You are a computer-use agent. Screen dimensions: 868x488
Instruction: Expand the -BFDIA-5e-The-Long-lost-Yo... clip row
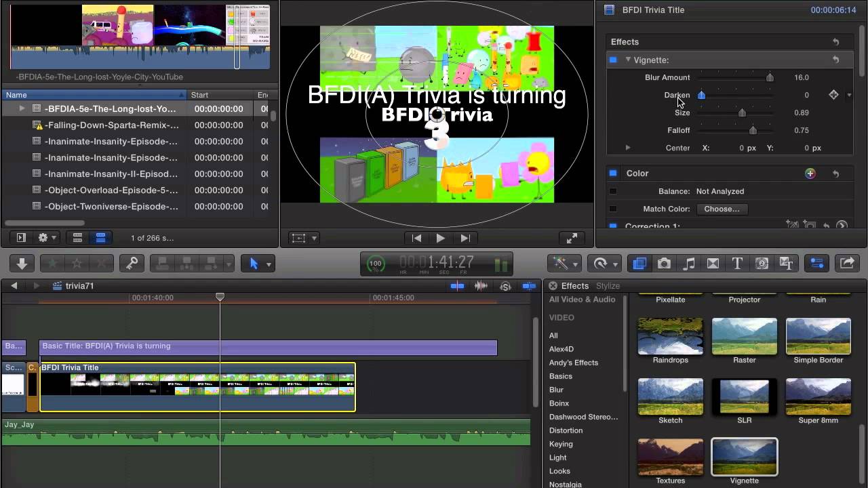pos(22,108)
